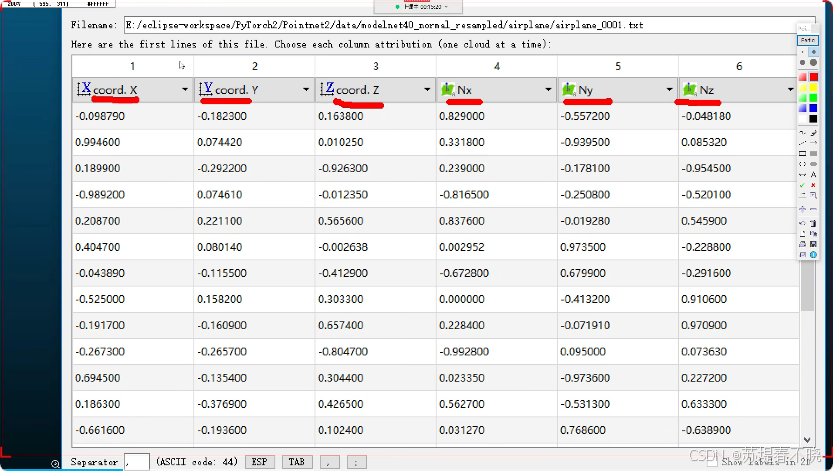Image resolution: width=833 pixels, height=471 pixels.
Task: Click cell value 0.426500
Action: coord(341,404)
